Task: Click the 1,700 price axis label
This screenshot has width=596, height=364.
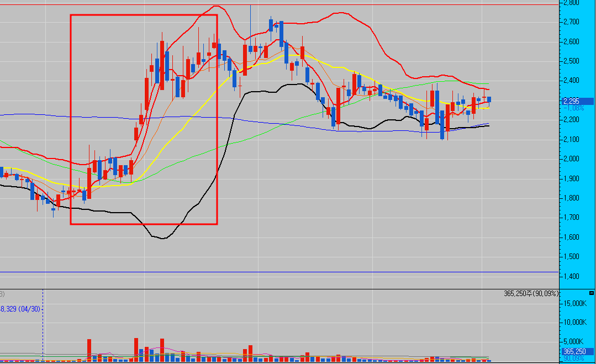Action: click(x=571, y=218)
